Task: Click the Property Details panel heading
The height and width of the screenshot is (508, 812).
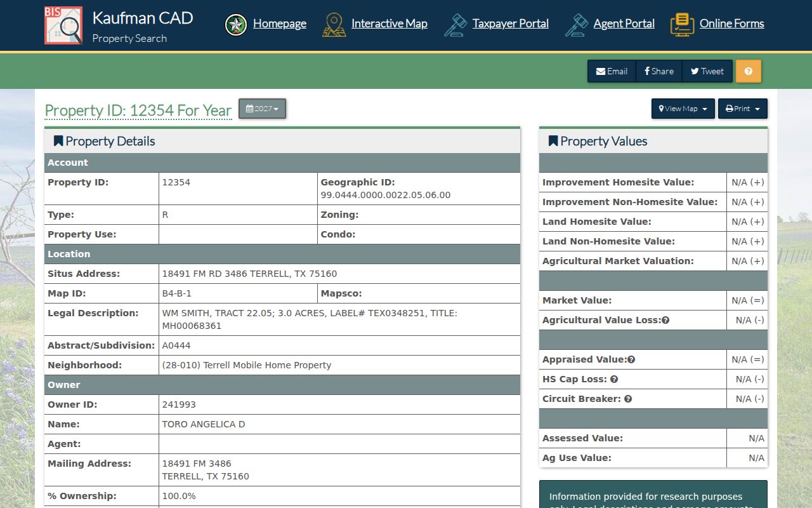Action: click(105, 141)
